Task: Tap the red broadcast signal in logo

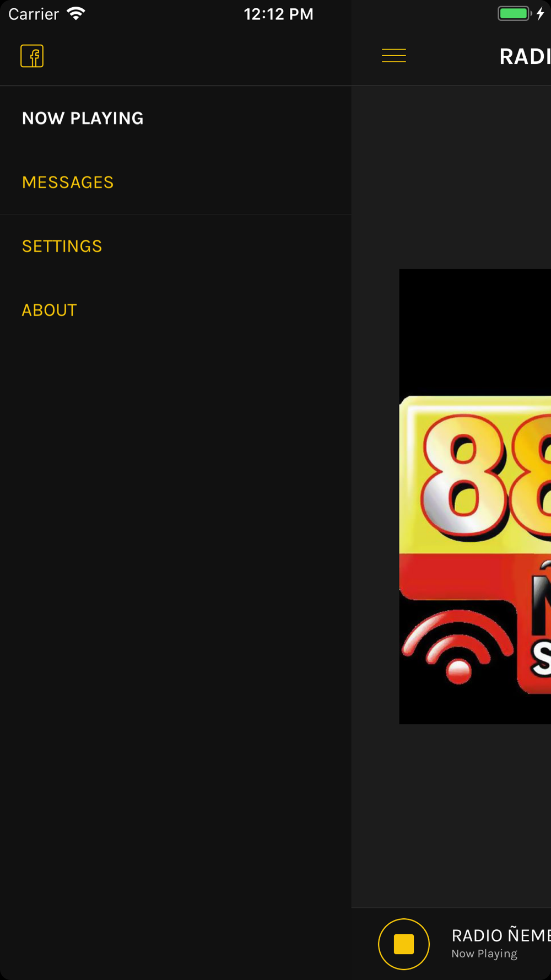Action: (456, 646)
